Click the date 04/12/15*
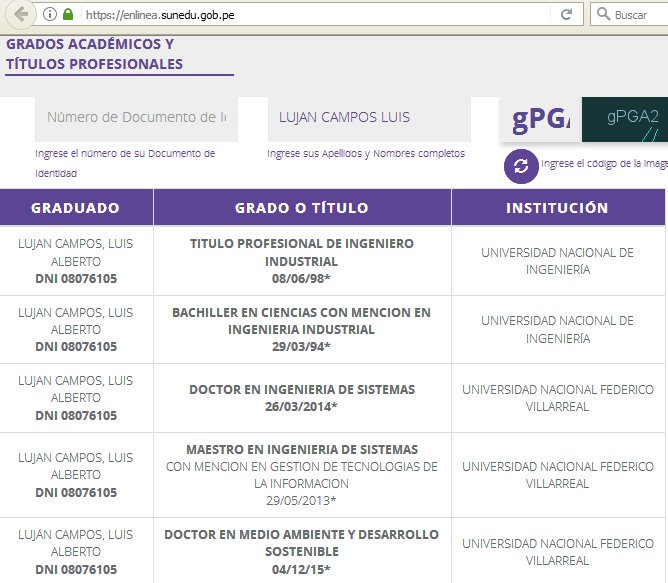The image size is (668, 583). click(x=301, y=569)
